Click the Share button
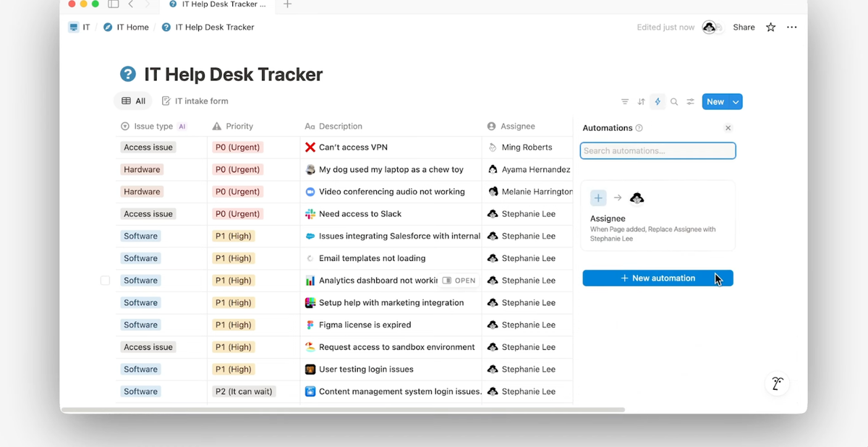 [744, 27]
